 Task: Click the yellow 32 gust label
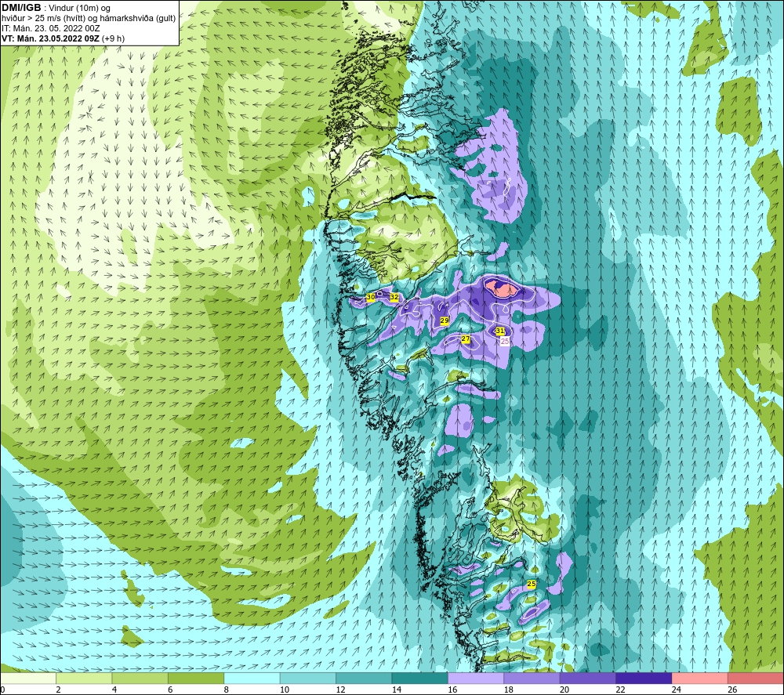(394, 297)
